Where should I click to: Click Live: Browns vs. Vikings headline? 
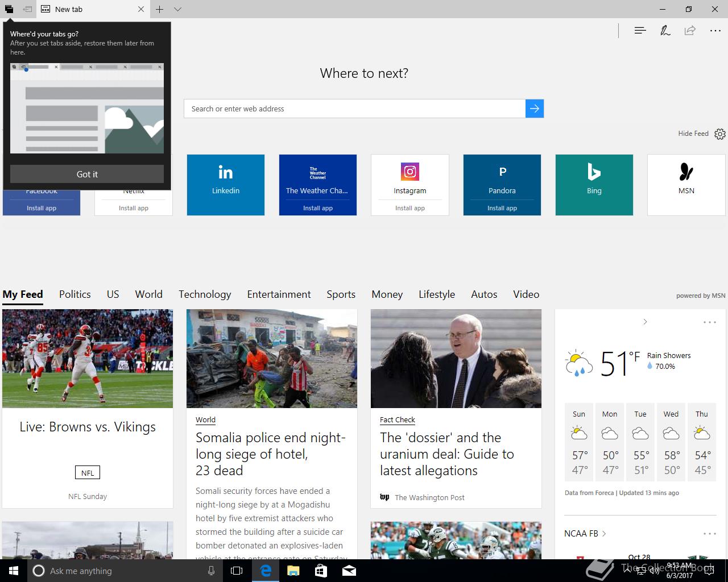click(x=88, y=427)
